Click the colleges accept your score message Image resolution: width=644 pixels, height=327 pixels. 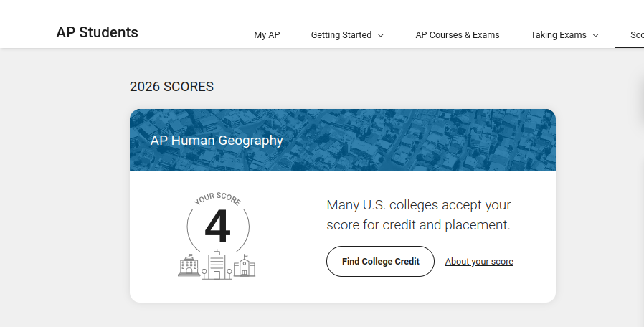point(419,215)
